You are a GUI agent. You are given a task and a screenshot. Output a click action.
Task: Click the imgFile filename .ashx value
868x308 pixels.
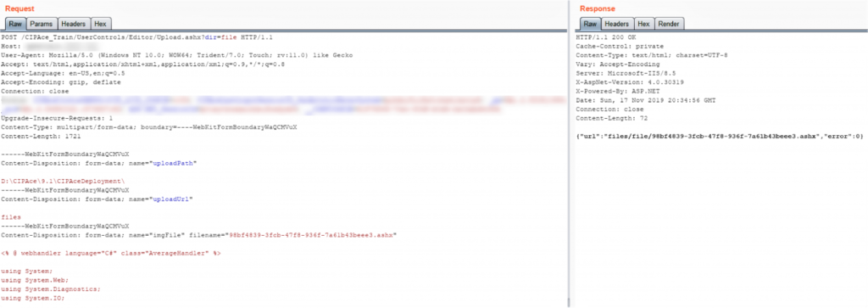[312, 235]
